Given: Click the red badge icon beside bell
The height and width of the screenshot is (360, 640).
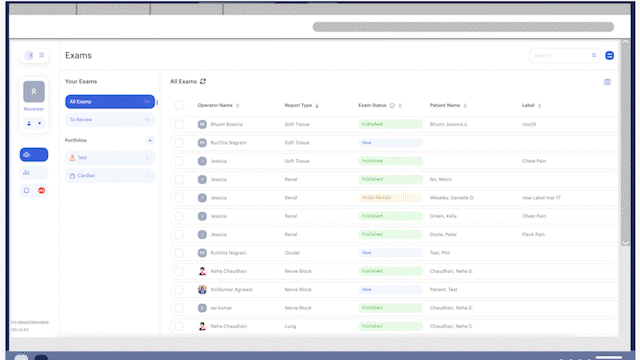Looking at the screenshot, I should 41,191.
